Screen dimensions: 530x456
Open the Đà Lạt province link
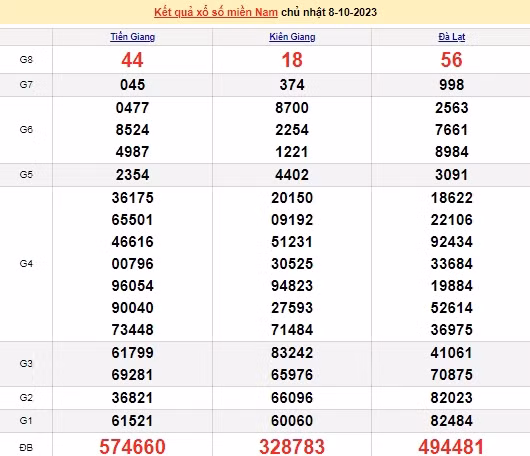[x=452, y=37]
